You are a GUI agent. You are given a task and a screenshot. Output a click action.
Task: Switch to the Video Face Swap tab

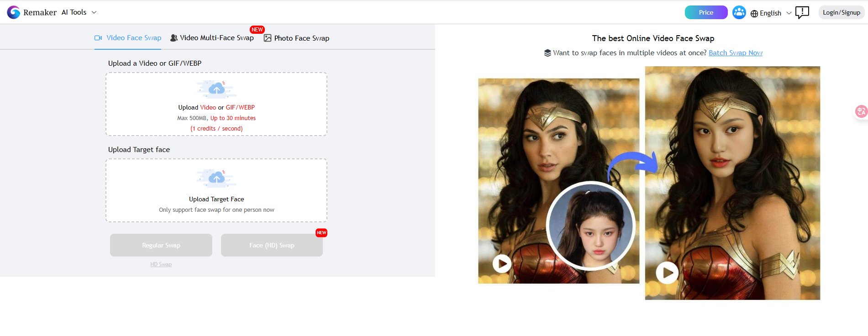(x=128, y=38)
